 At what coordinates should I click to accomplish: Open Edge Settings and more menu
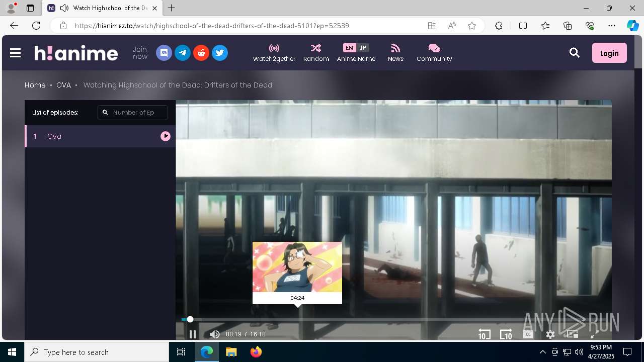(x=612, y=26)
